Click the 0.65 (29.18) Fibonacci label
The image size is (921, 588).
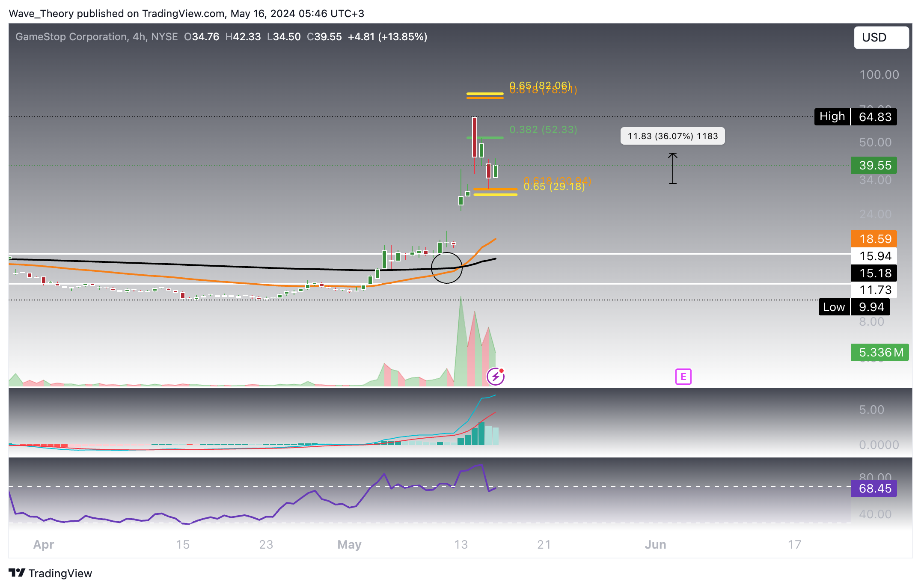[x=554, y=187]
